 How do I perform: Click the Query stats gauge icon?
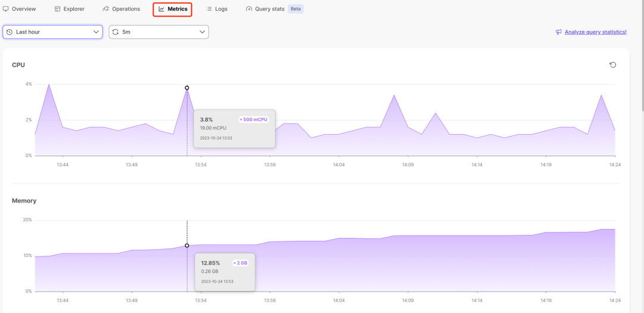click(249, 8)
